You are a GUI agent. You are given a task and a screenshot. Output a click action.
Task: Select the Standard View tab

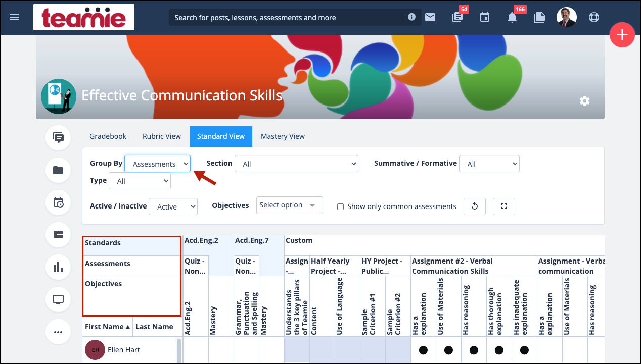click(x=221, y=136)
